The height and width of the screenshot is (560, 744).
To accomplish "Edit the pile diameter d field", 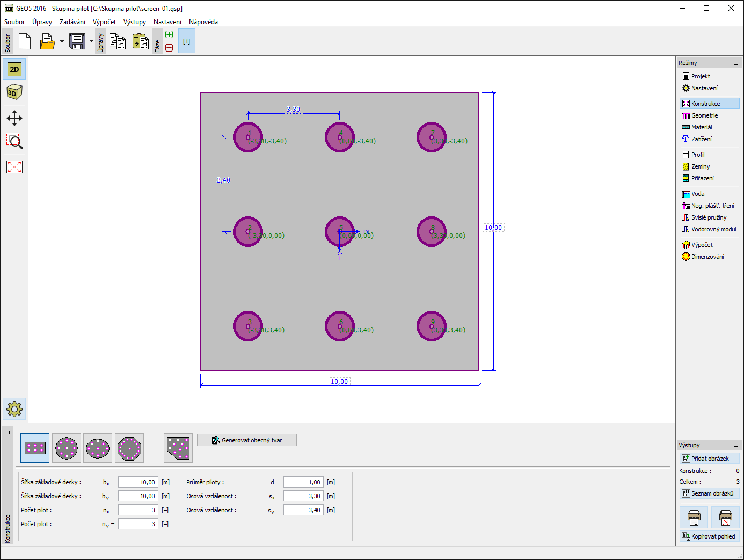I will coord(303,482).
